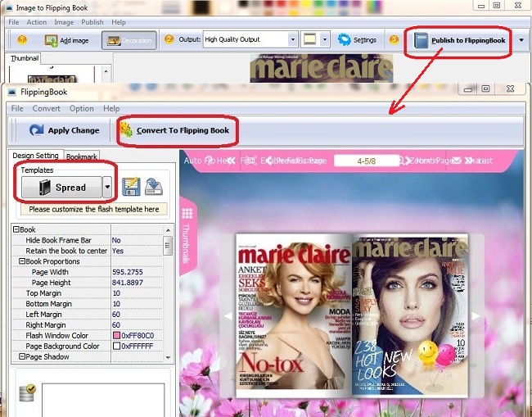This screenshot has width=532, height=417.
Task: Open the High Quality Output dropdown
Action: click(x=293, y=39)
